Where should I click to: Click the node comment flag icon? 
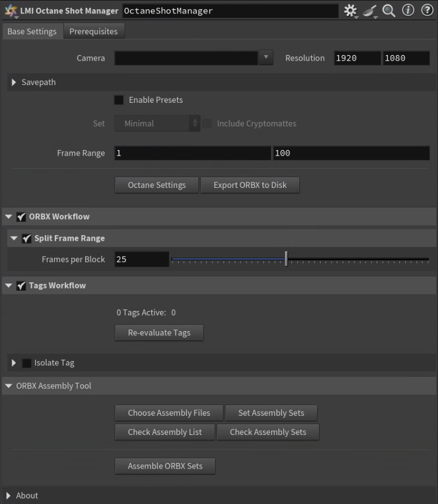369,11
